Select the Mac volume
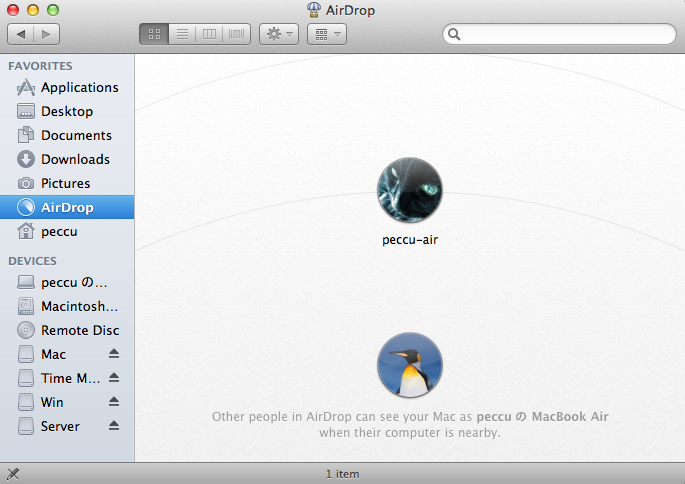 click(x=67, y=354)
